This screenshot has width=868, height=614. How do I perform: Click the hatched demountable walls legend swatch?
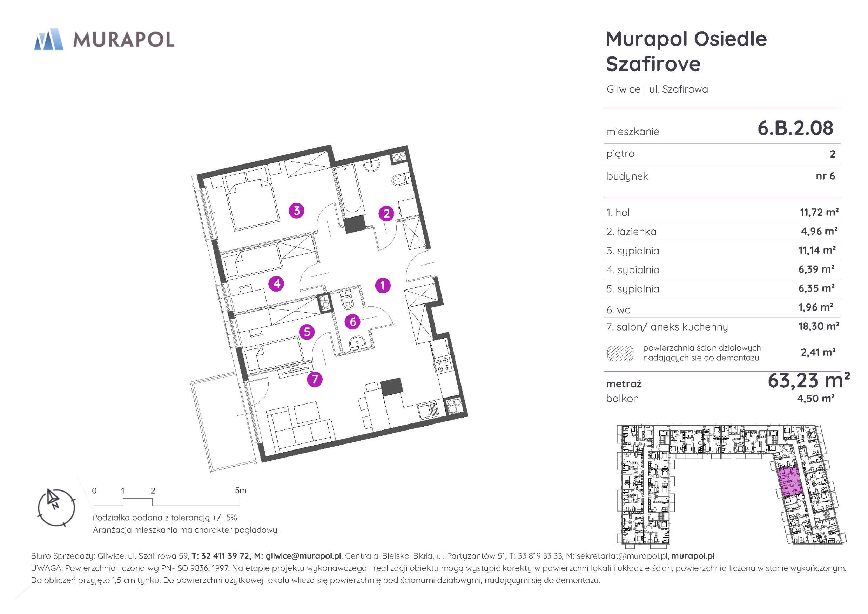click(x=620, y=353)
